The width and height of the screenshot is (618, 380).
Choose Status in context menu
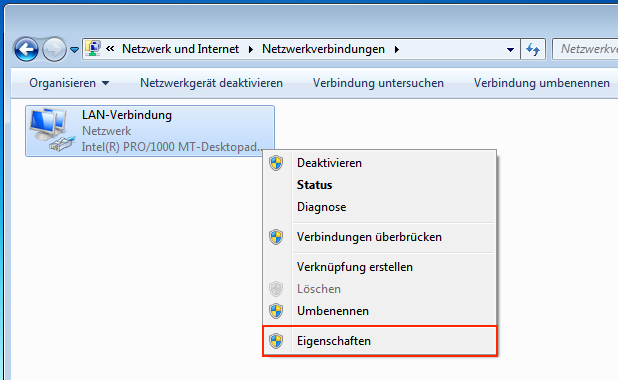[x=380, y=185]
